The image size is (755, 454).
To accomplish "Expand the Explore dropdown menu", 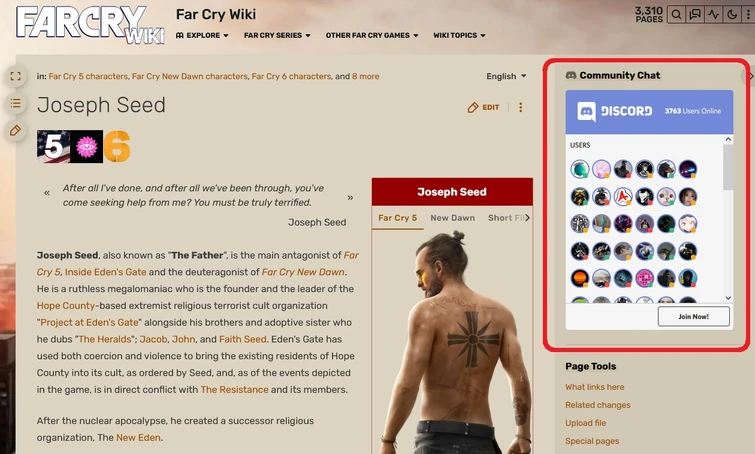I will click(202, 35).
